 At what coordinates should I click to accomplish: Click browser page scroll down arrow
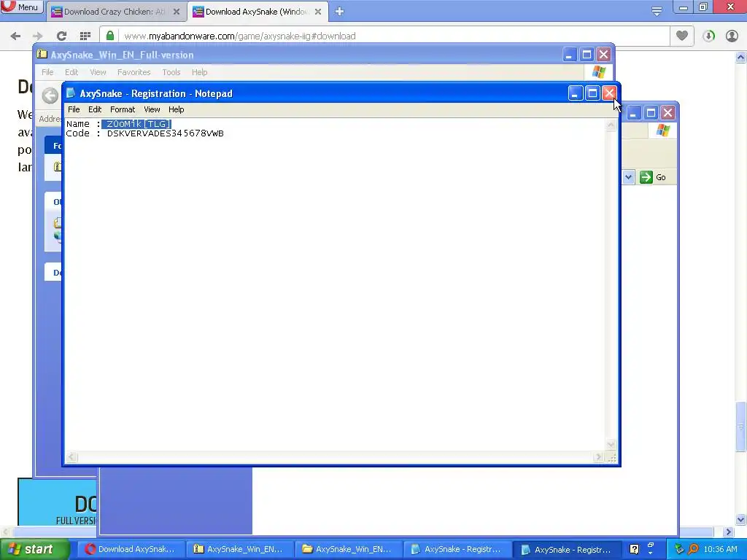click(x=740, y=519)
